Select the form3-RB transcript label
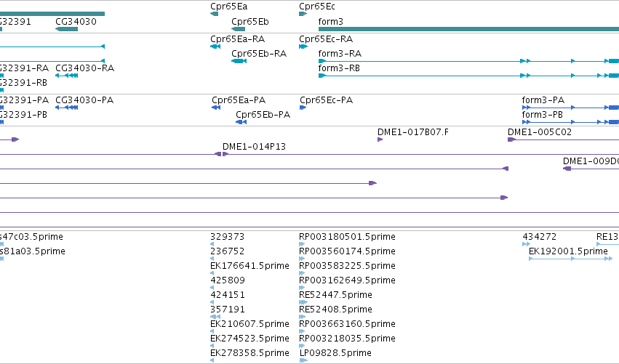 point(339,68)
